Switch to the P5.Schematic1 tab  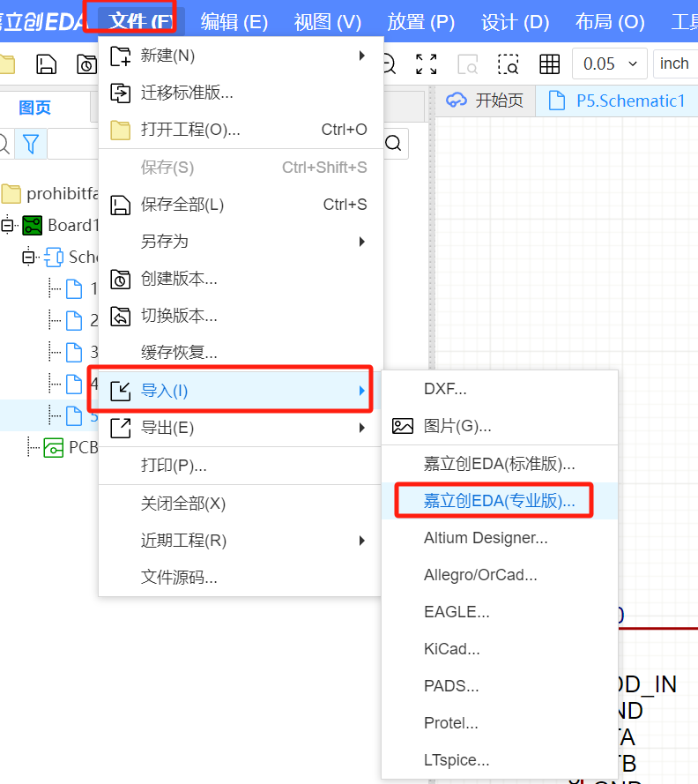(x=617, y=101)
